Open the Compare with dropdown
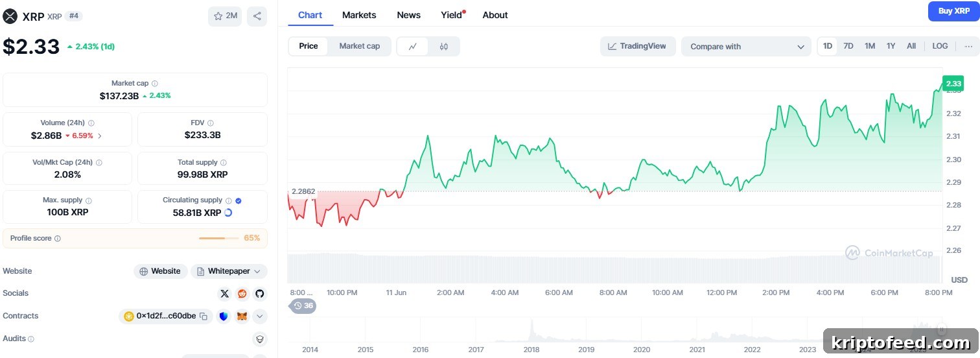Image resolution: width=980 pixels, height=358 pixels. pos(746,46)
